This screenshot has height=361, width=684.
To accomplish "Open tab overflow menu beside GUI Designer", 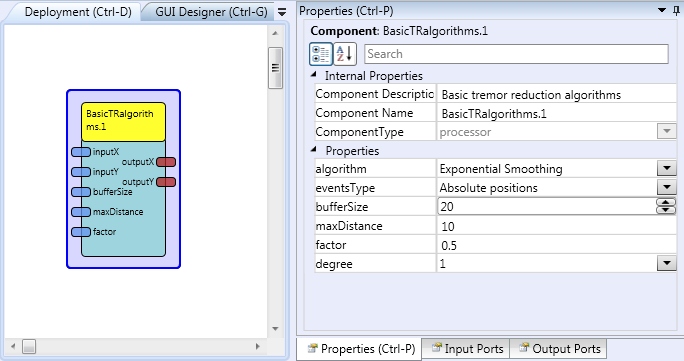I will click(x=282, y=12).
